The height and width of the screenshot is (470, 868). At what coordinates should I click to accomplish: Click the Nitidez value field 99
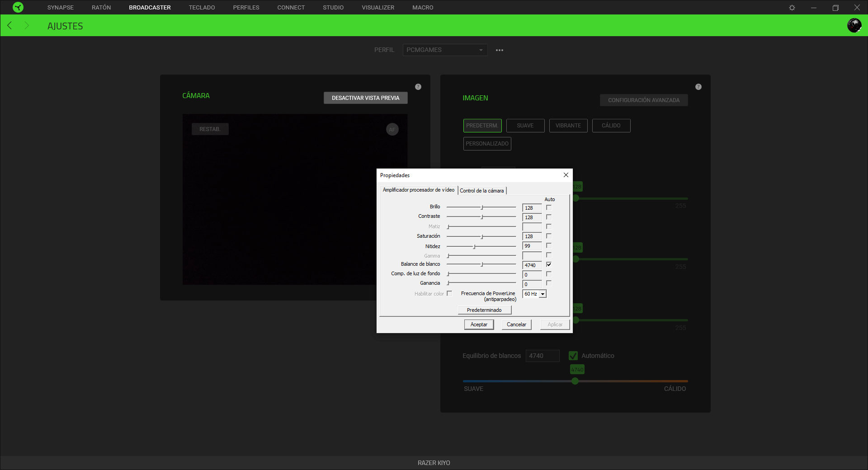tap(532, 246)
